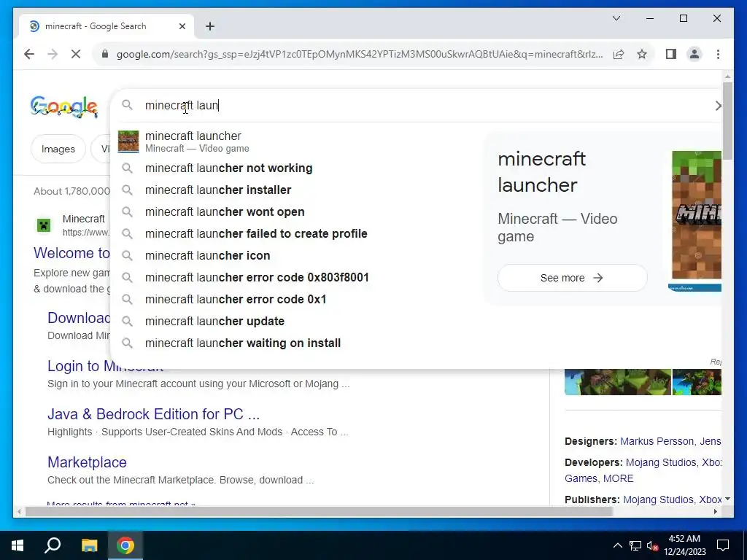Screen dimensions: 747x560
Task: Share this page via share icon
Action: tap(619, 54)
